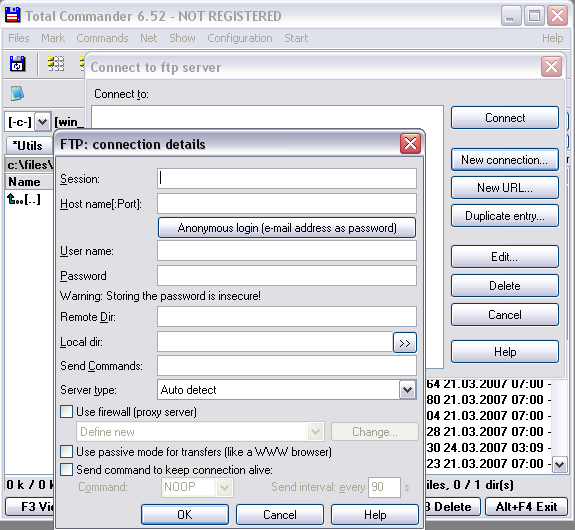The height and width of the screenshot is (530, 575).
Task: Click Cancel in connection details dialog
Action: (280, 514)
